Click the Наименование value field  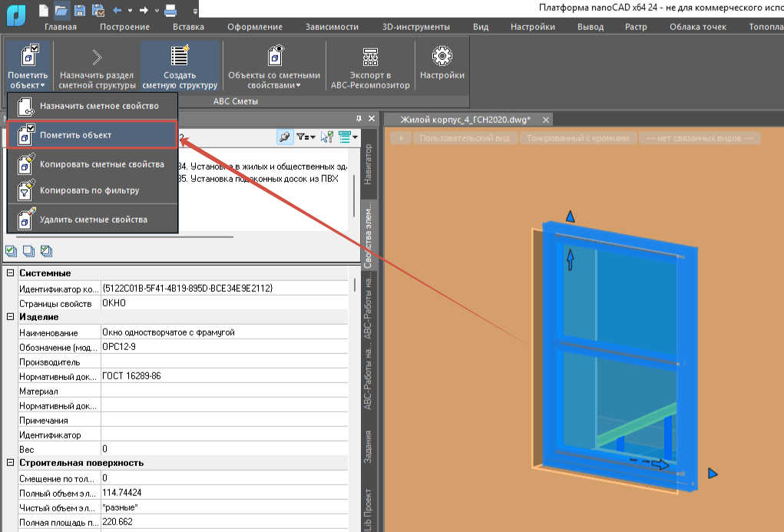224,332
